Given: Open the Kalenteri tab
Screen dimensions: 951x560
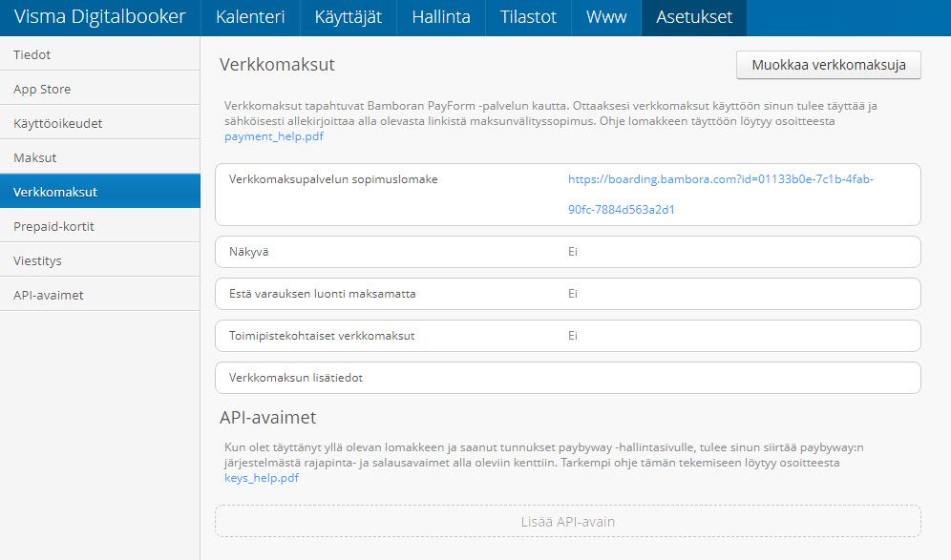Looking at the screenshot, I should tap(251, 17).
